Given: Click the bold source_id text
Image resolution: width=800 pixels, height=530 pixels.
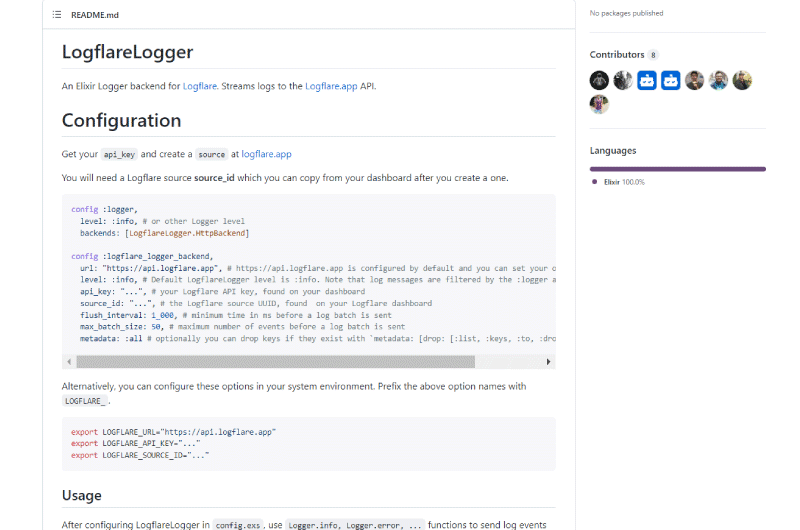Looking at the screenshot, I should click(x=214, y=178).
